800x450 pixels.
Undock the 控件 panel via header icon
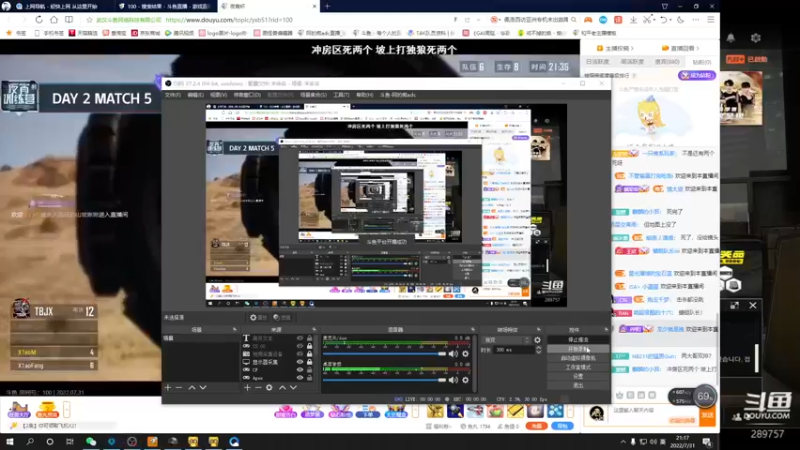pyautogui.click(x=606, y=330)
